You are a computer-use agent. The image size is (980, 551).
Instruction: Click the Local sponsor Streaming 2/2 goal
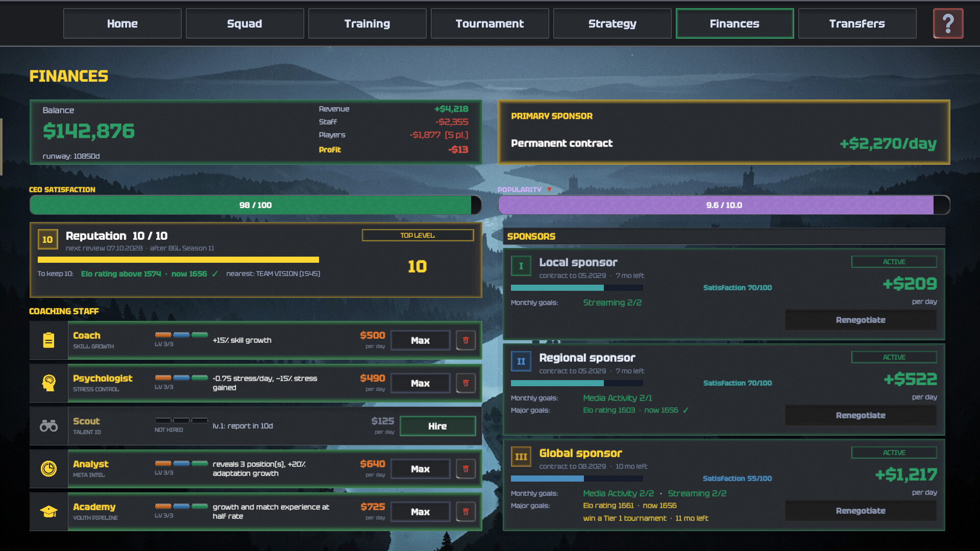pyautogui.click(x=612, y=303)
